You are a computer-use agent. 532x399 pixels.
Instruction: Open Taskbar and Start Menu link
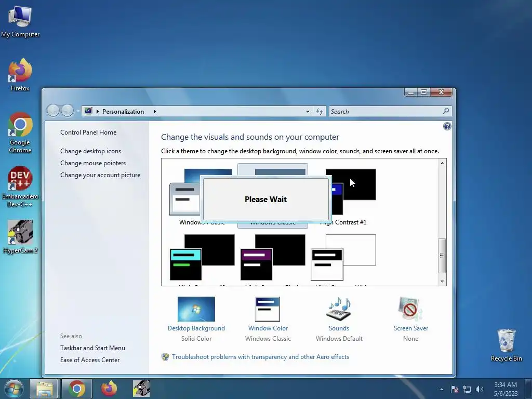pyautogui.click(x=92, y=348)
